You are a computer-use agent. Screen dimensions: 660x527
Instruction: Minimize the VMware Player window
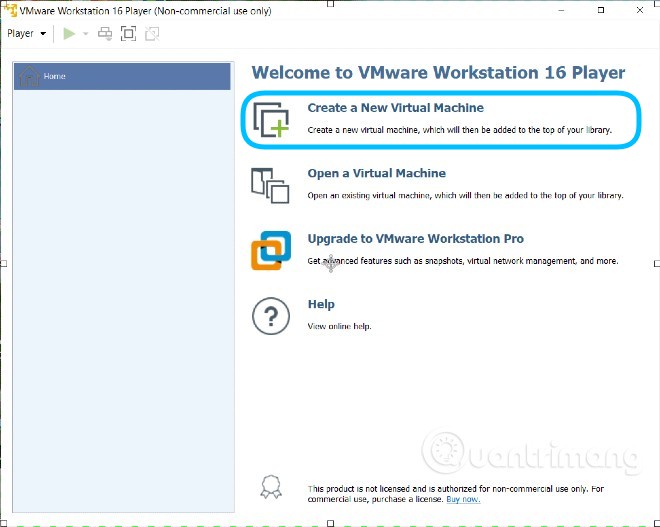pyautogui.click(x=561, y=10)
